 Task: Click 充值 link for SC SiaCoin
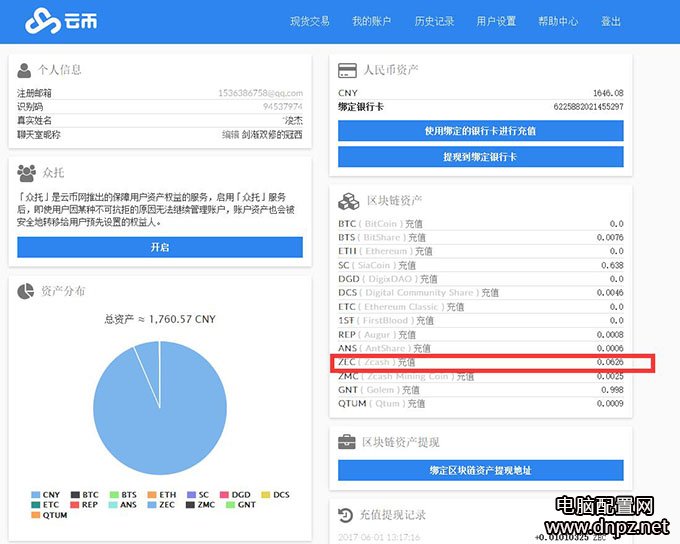407,265
